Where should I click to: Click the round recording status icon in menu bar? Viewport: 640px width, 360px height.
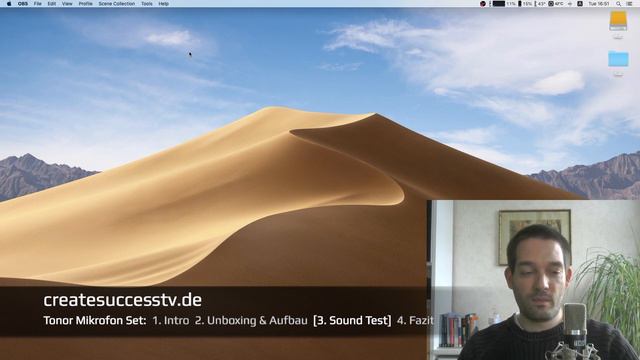(x=483, y=4)
